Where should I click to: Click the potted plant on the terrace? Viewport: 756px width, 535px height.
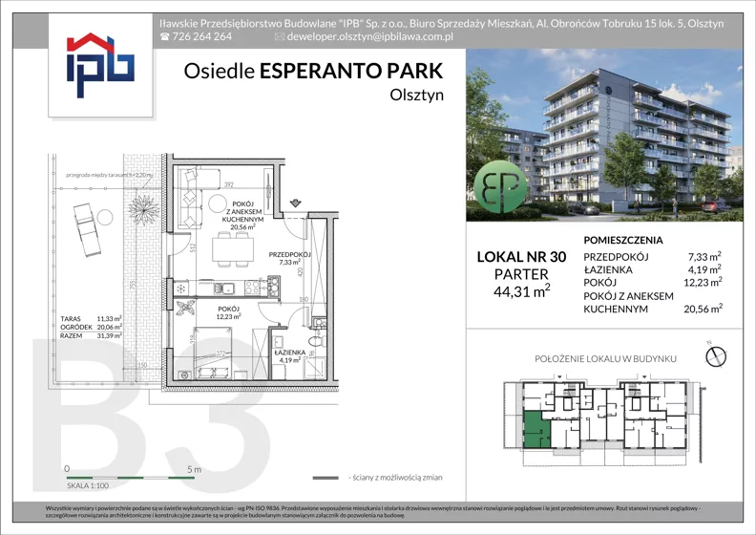[x=144, y=209]
